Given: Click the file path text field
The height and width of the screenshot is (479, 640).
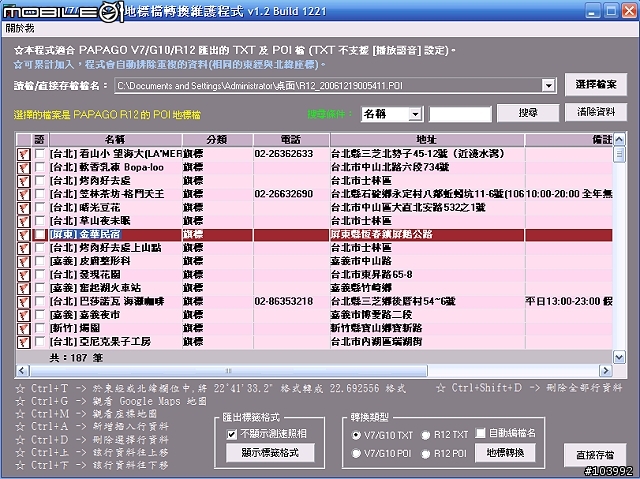Looking at the screenshot, I should tap(329, 86).
